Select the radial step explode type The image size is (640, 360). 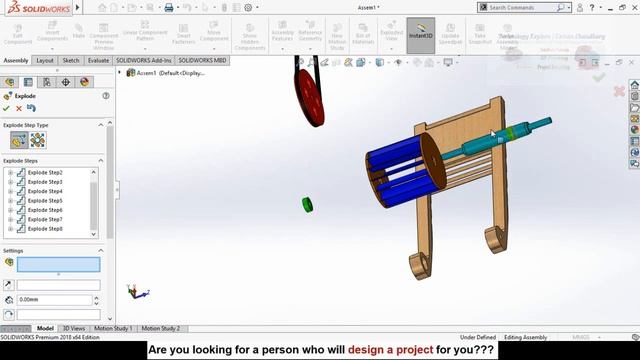(x=38, y=140)
